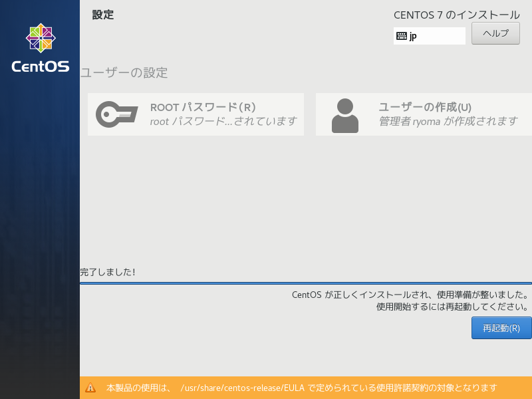Click the CentOS が正しくインストールされ message
This screenshot has height=399, width=532.
[x=410, y=295]
